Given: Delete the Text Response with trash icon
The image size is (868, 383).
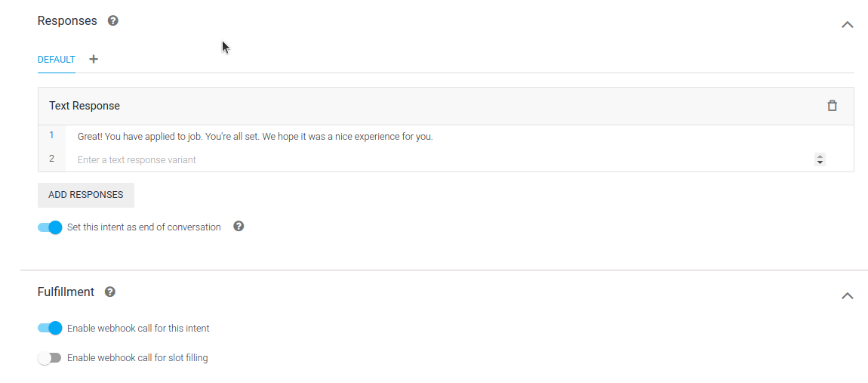Looking at the screenshot, I should 832,106.
